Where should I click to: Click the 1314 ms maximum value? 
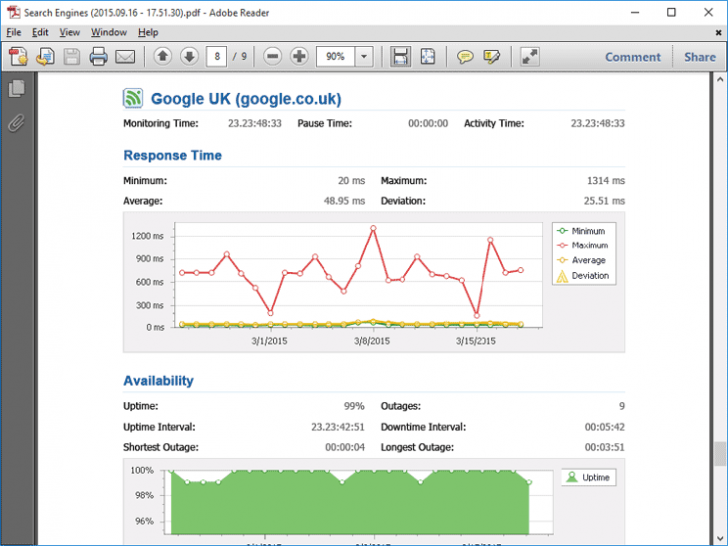click(606, 181)
